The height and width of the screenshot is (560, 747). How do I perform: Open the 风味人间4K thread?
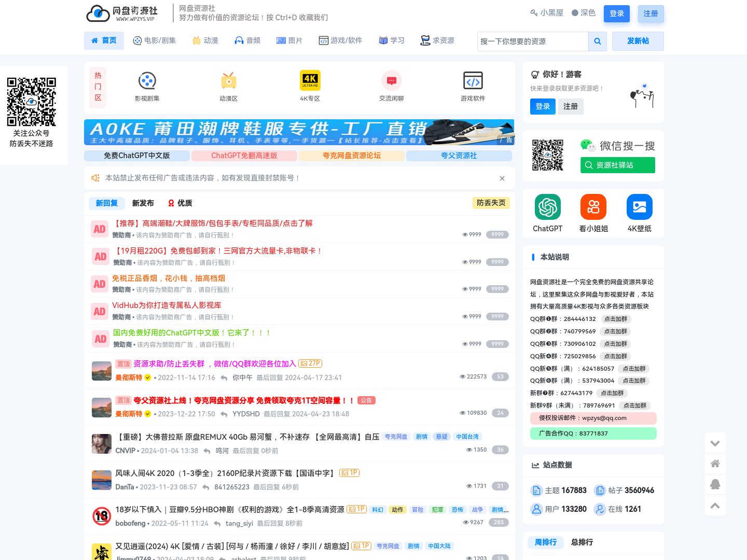(225, 473)
